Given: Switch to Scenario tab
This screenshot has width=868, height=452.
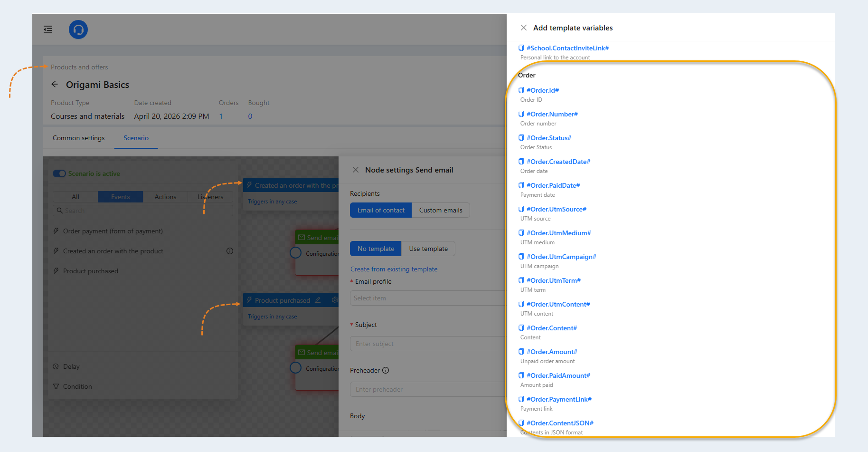Looking at the screenshot, I should tap(136, 138).
